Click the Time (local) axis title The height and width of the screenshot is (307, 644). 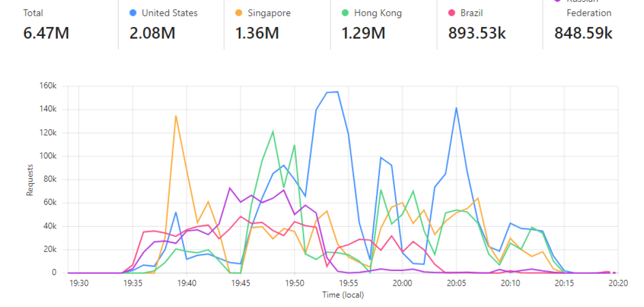pos(343,295)
